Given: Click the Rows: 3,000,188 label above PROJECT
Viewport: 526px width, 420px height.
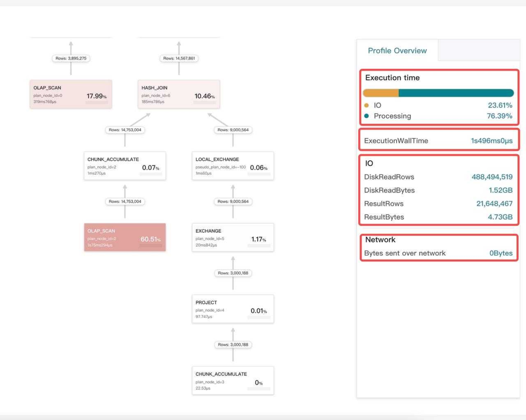Looking at the screenshot, I should coord(233,273).
